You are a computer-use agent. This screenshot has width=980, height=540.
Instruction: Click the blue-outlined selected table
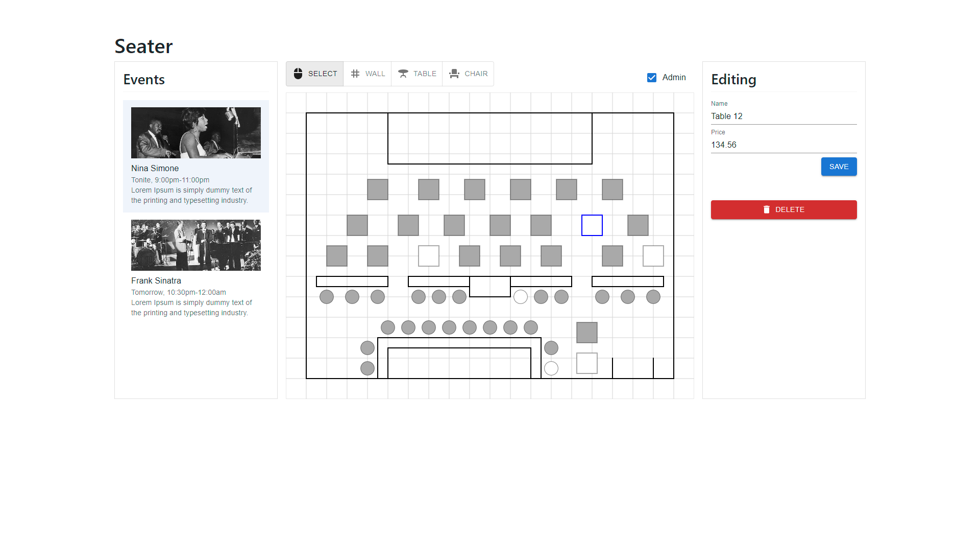point(592,225)
